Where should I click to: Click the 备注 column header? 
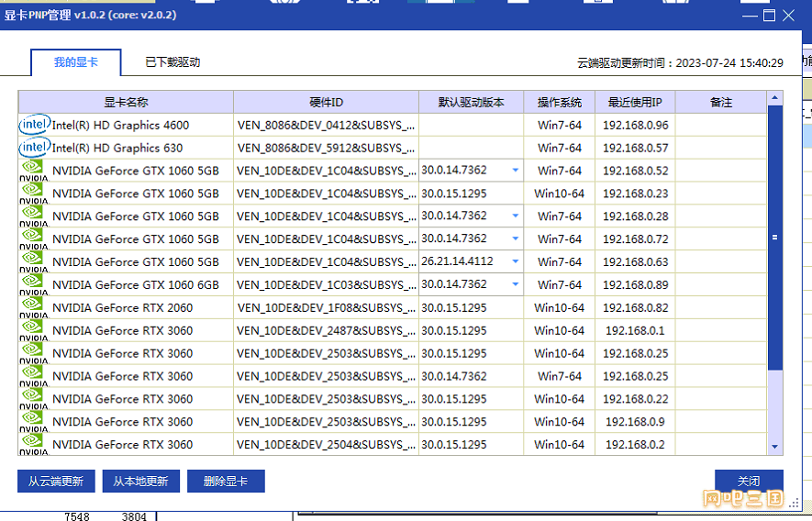coord(721,102)
